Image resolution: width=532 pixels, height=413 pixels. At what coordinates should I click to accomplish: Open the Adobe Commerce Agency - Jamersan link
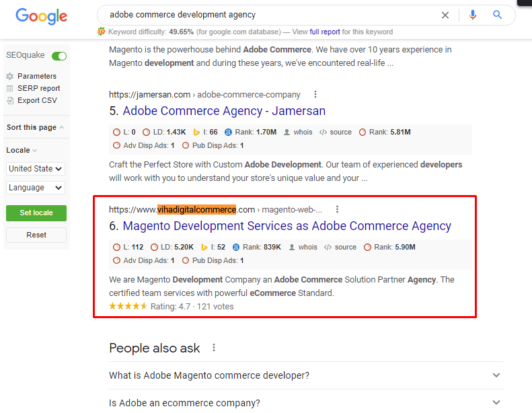pos(224,111)
